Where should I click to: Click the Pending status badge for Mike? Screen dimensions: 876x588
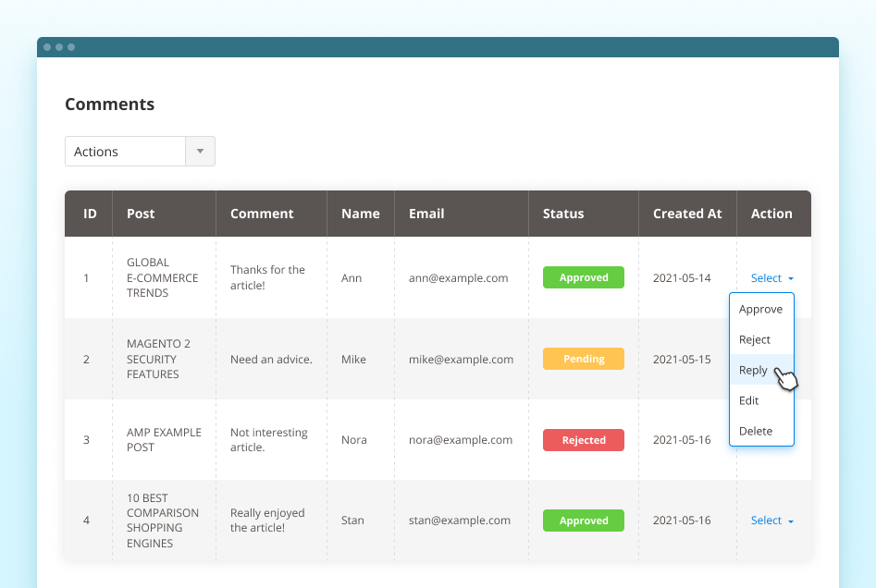pos(584,359)
